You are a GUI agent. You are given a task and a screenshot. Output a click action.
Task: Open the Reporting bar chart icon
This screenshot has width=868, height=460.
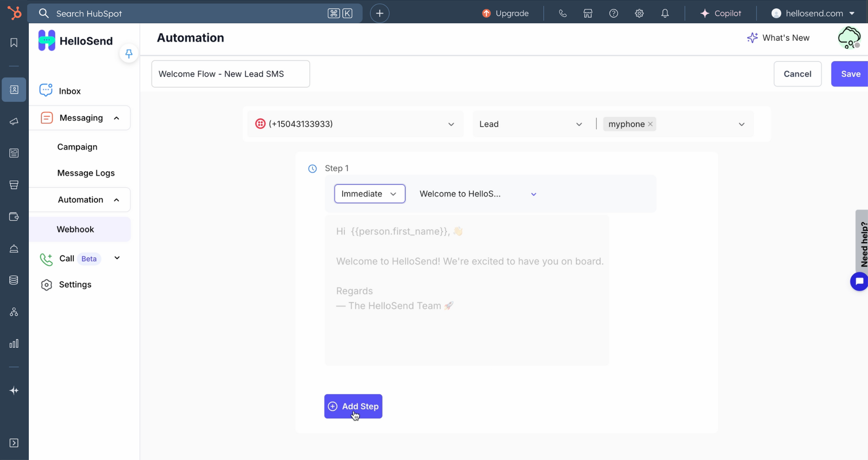tap(14, 344)
